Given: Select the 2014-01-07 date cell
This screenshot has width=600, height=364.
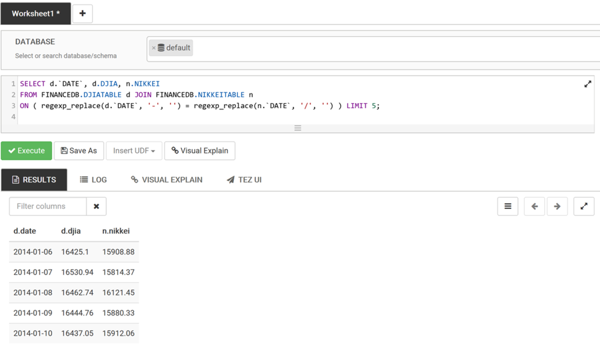Looking at the screenshot, I should (x=33, y=272).
